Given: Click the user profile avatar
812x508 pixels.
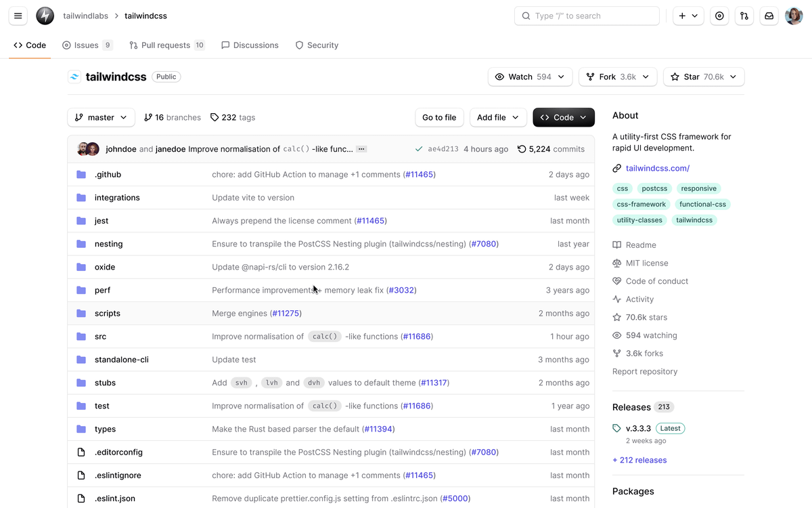Looking at the screenshot, I should click(794, 16).
